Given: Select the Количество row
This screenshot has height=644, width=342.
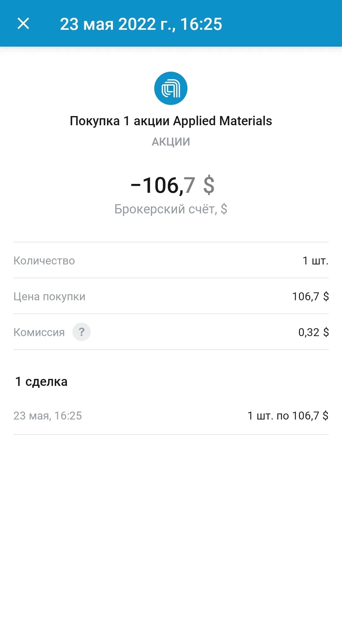Looking at the screenshot, I should pos(171,260).
